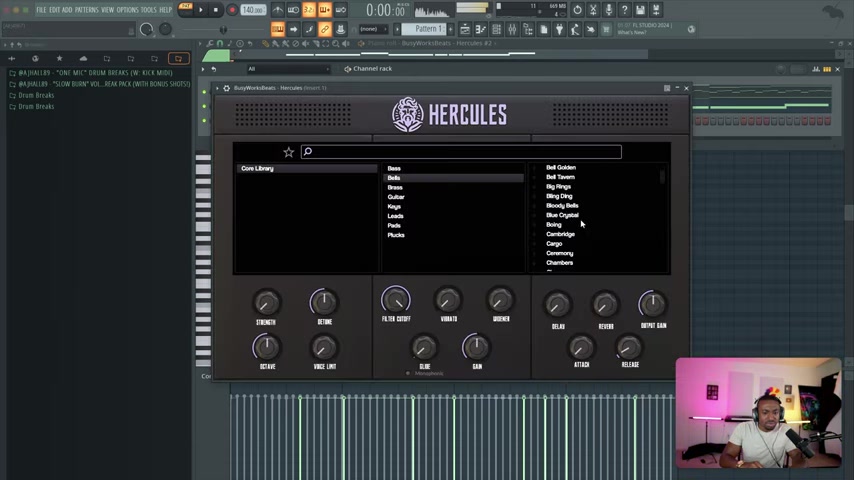Open the Piano roll view icon
Viewport: 854px width, 480px height.
tap(480, 29)
